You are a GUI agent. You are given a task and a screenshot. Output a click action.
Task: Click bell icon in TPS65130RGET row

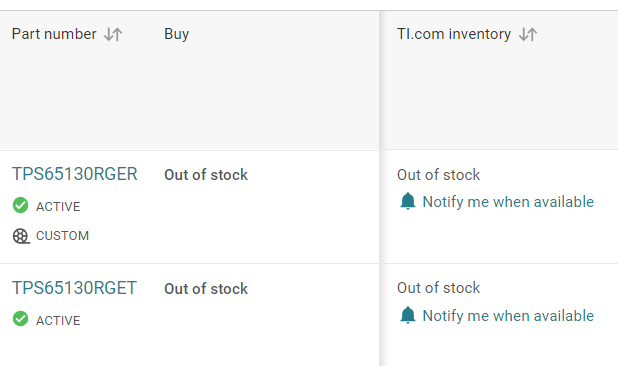408,315
